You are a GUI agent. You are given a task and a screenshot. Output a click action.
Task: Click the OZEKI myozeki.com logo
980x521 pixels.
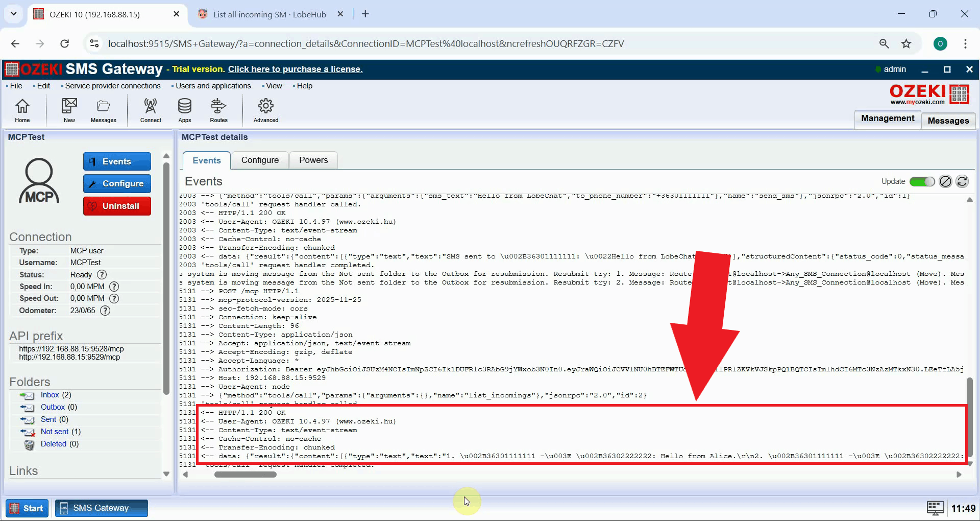tap(929, 94)
